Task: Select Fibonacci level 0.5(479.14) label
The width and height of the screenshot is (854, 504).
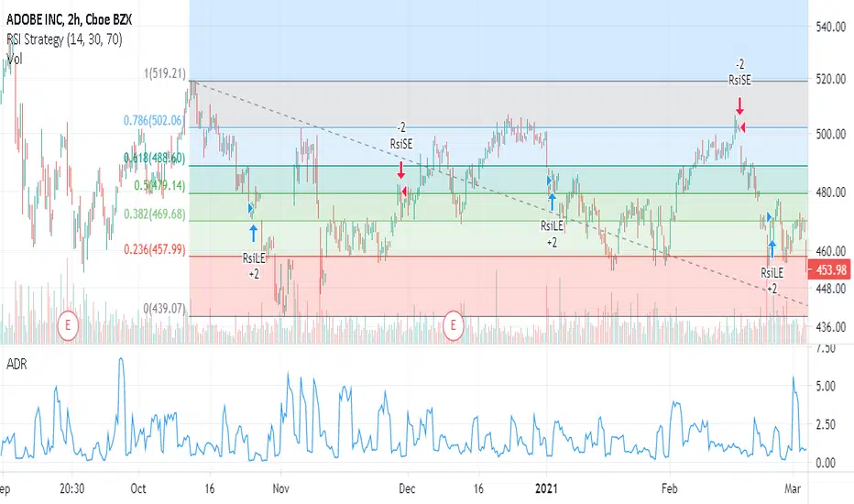Action: coord(159,185)
